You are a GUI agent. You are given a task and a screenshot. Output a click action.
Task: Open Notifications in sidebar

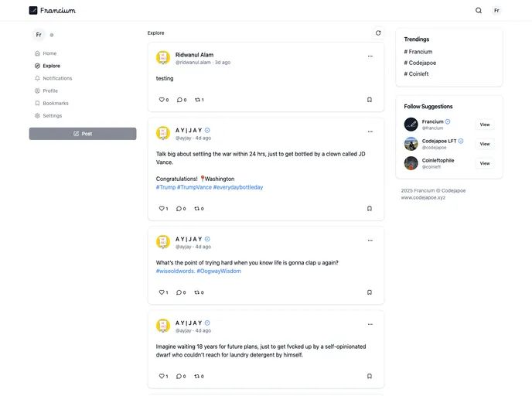coord(53,78)
